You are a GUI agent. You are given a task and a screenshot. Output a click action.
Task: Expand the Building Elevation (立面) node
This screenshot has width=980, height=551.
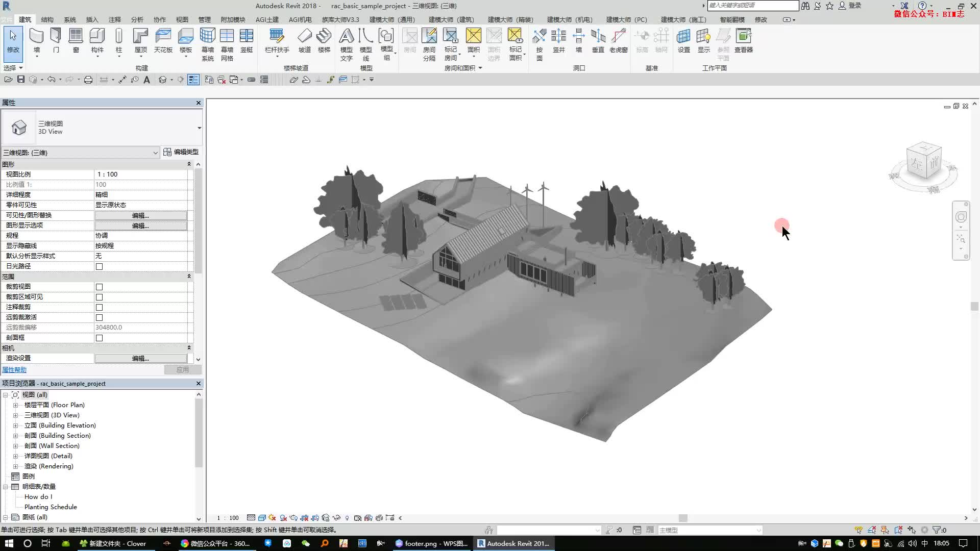click(15, 425)
